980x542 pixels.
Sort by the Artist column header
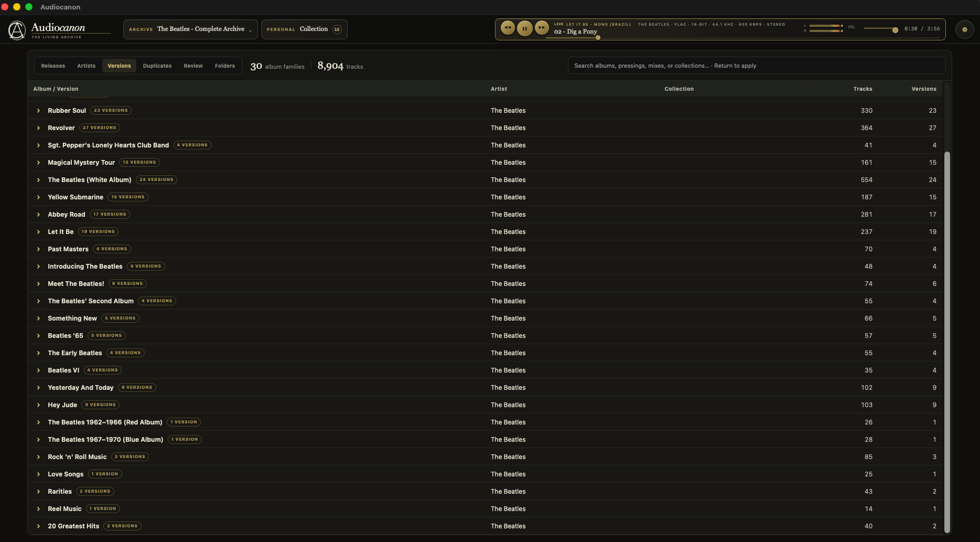(x=499, y=89)
